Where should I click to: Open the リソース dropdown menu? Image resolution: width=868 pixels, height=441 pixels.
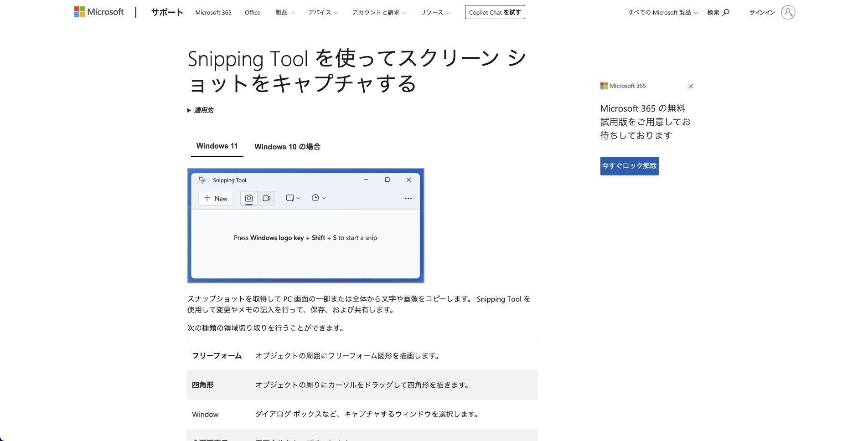click(x=435, y=12)
